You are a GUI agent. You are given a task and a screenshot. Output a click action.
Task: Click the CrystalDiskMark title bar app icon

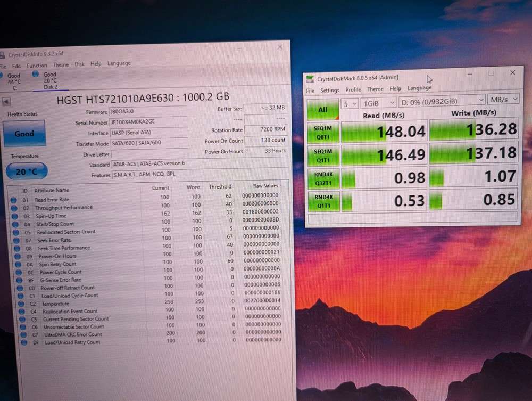(x=310, y=80)
